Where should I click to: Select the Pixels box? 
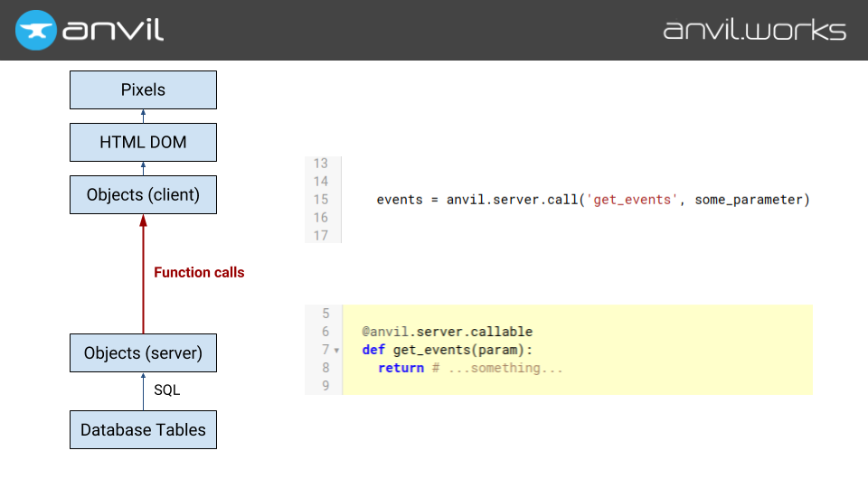click(143, 90)
